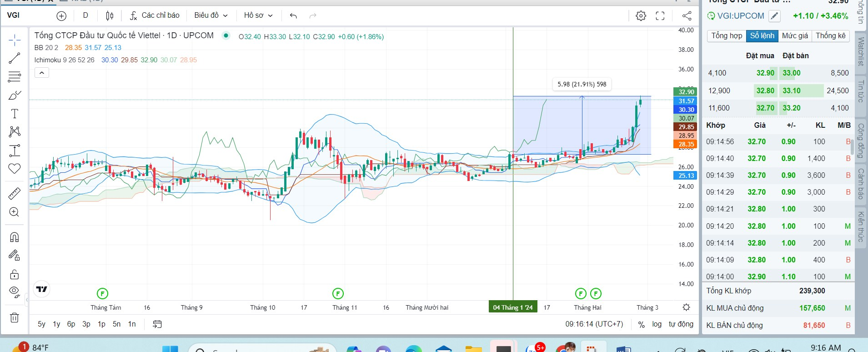Select the brush drawing tool

pos(15,95)
